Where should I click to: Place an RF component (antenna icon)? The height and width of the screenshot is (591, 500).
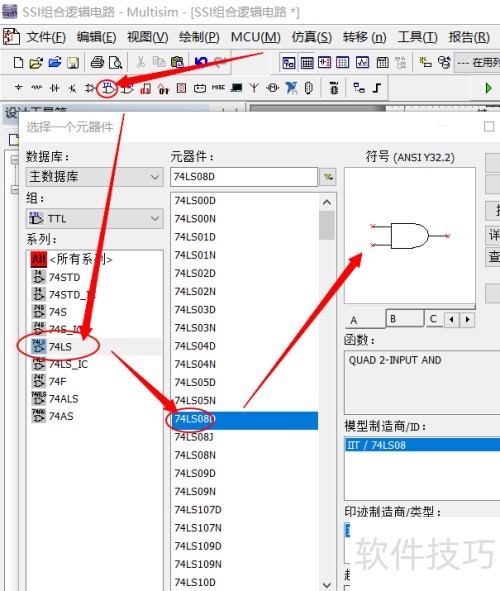pos(254,88)
